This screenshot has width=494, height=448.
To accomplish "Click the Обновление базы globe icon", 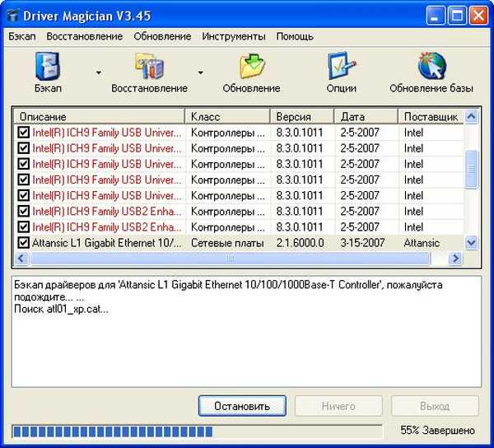I will 431,67.
